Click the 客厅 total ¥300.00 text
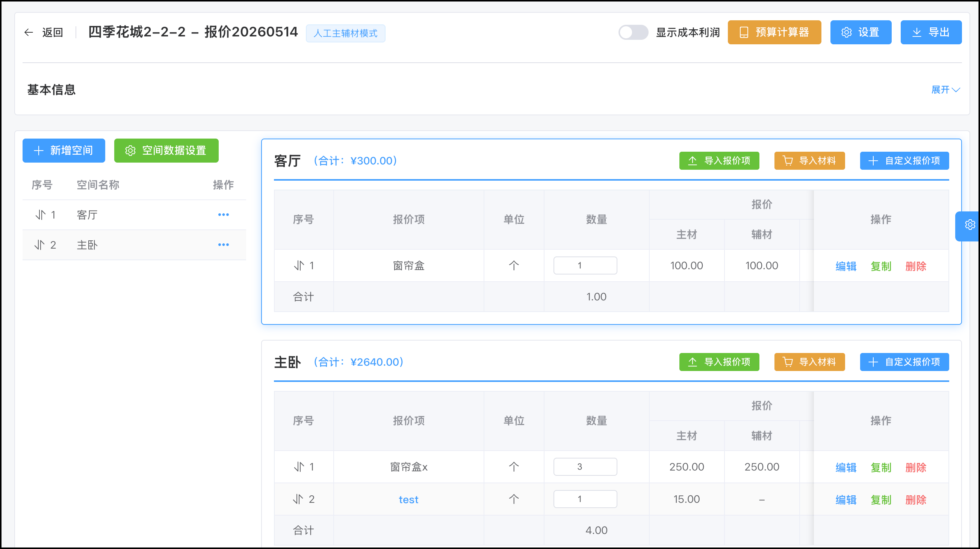980x549 pixels. click(x=355, y=161)
